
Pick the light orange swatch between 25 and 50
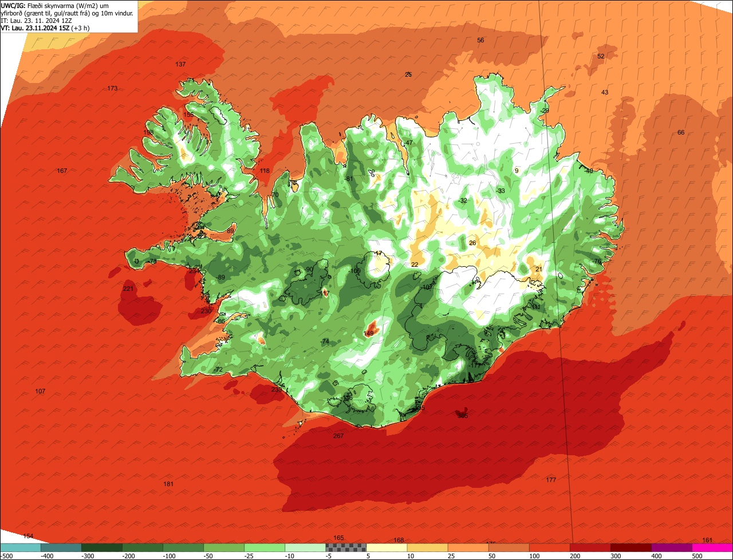468,547
